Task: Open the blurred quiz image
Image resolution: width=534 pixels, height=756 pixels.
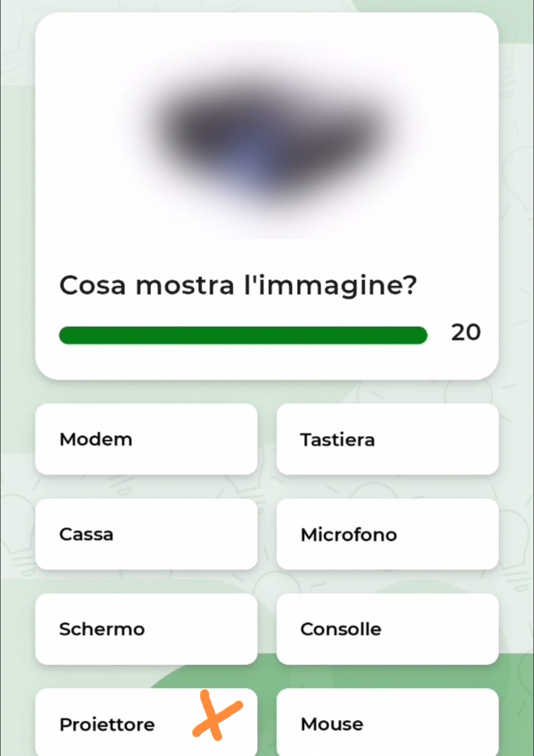Action: tap(267, 139)
